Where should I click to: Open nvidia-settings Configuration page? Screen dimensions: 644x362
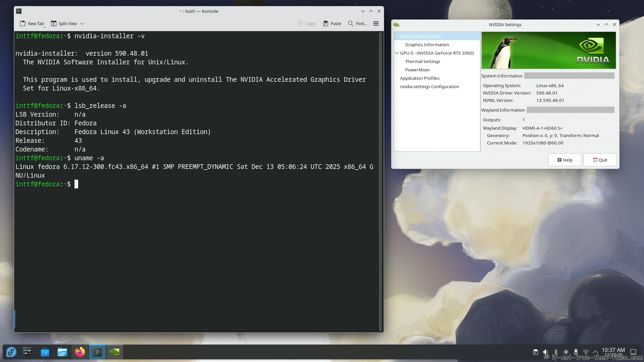(429, 86)
